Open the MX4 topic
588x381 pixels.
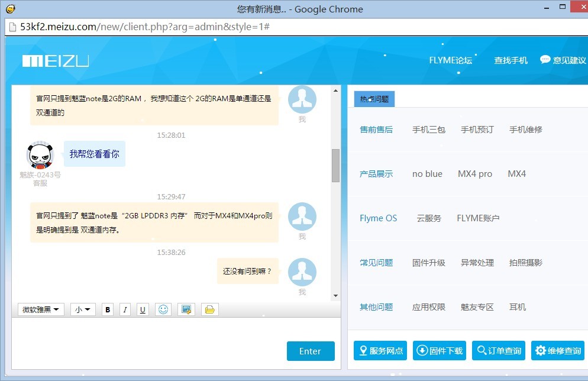coord(517,174)
